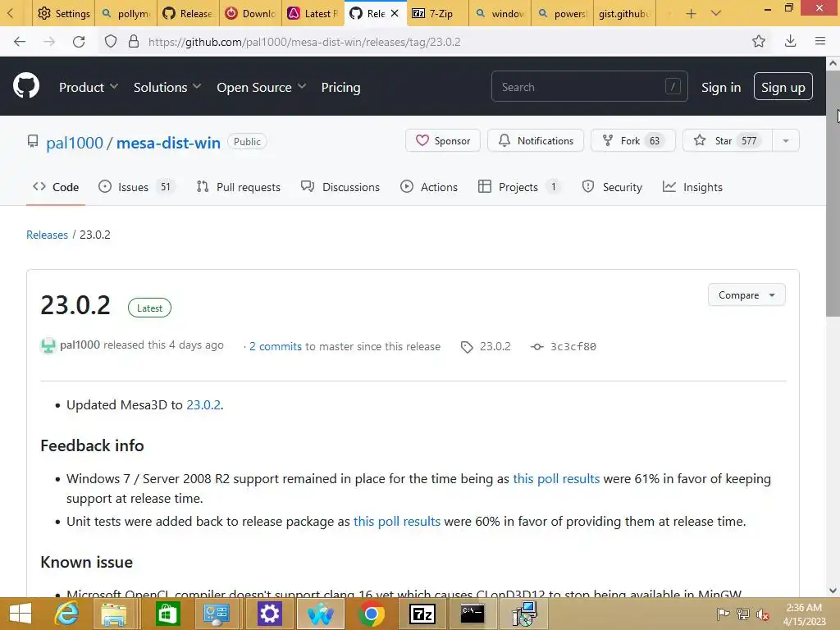Open 7-Zip from the taskbar
The height and width of the screenshot is (630, 840).
(x=422, y=614)
